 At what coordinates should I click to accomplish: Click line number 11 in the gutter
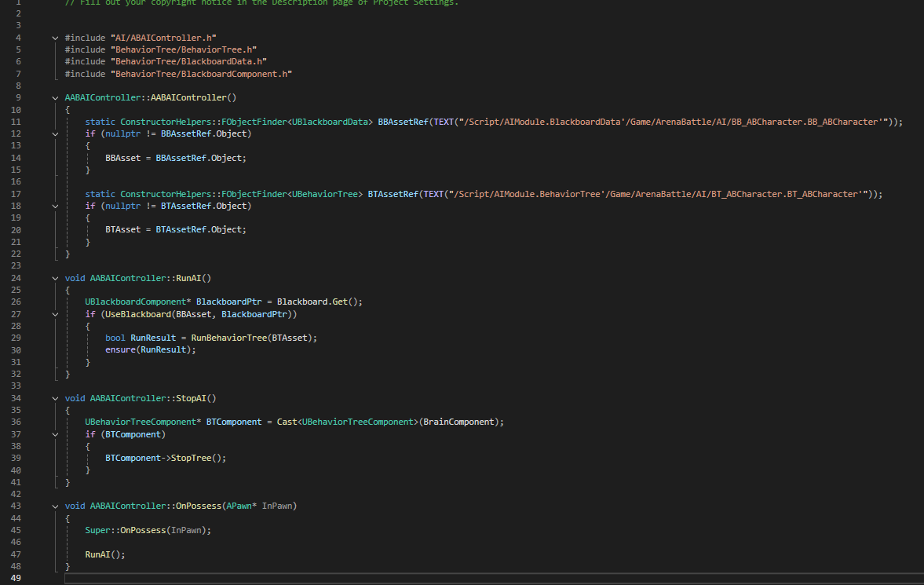click(16, 122)
